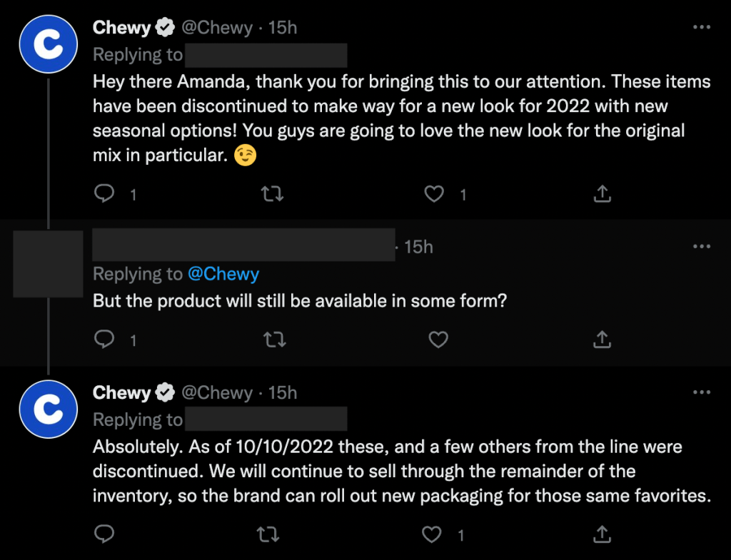731x560 pixels.
Task: Open more options on first Chewy tweet
Action: coord(702,28)
